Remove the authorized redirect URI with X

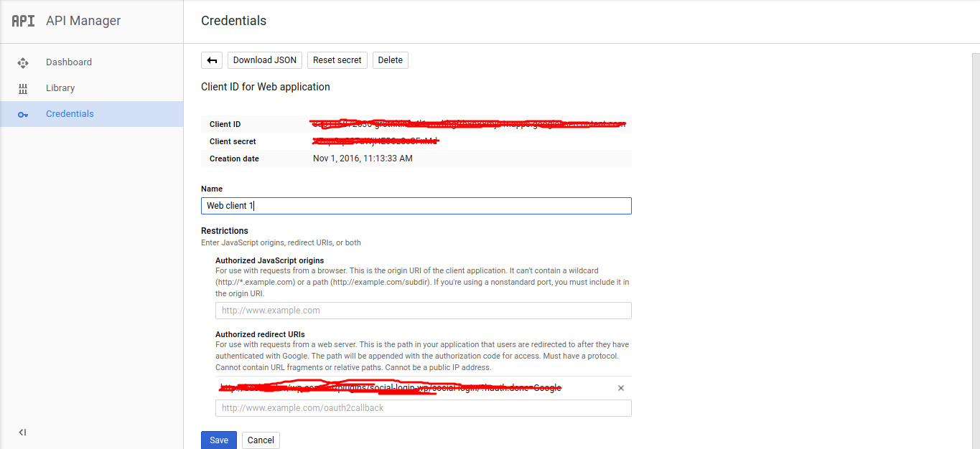tap(621, 388)
